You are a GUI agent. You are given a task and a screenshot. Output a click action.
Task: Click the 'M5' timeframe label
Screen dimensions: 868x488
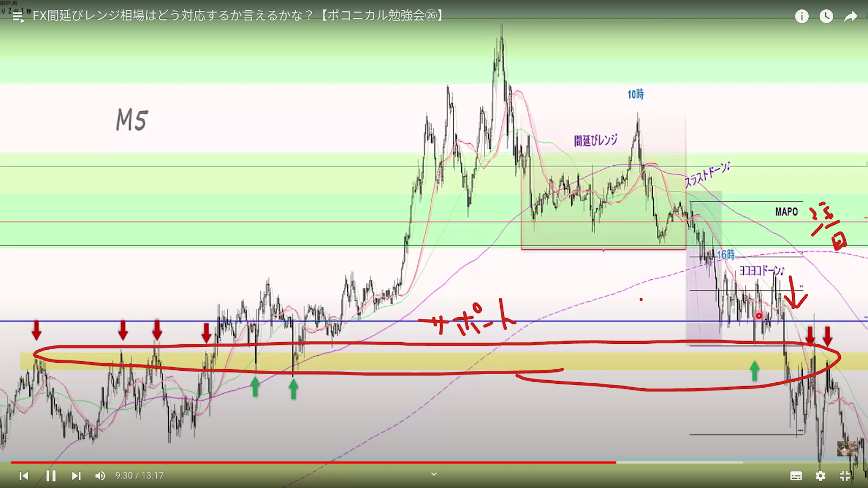(132, 120)
